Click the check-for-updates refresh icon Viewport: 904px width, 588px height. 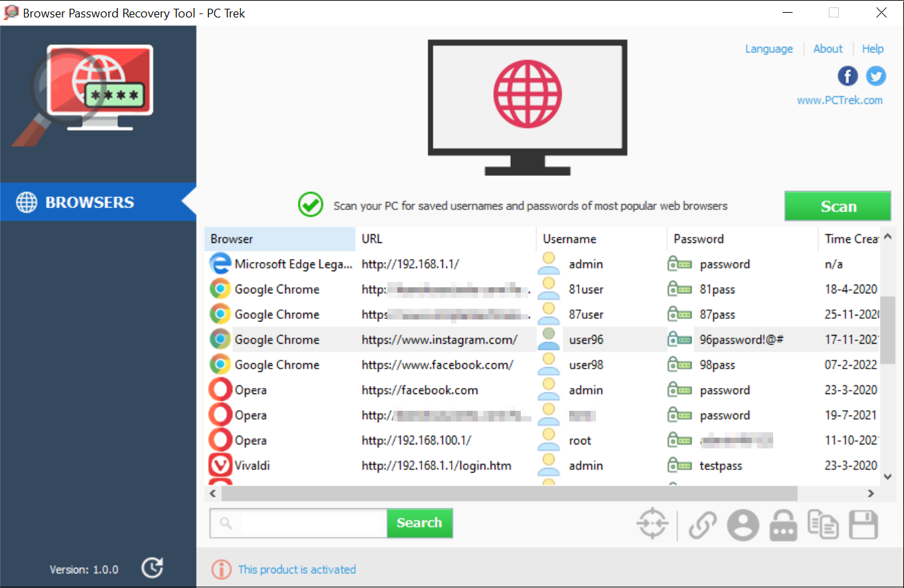tap(152, 567)
